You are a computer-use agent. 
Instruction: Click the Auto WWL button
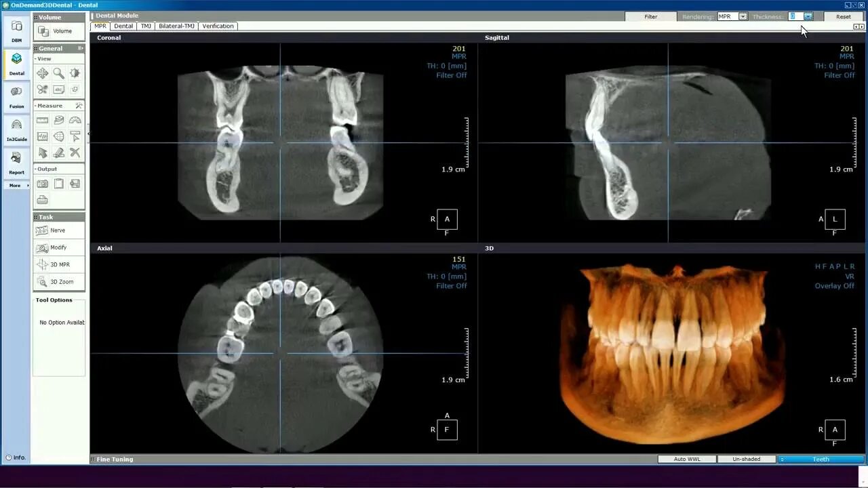[x=687, y=459]
